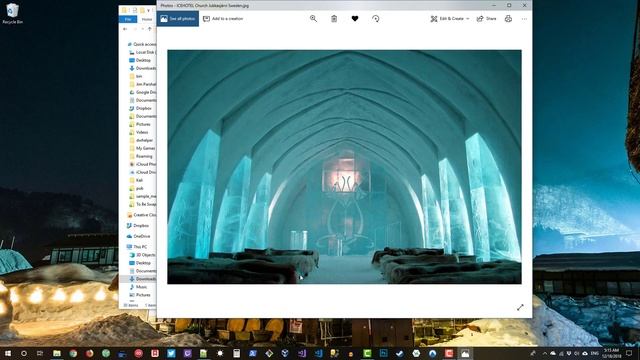Open the notification Action Center icon
The image size is (640, 360).
(629, 353)
